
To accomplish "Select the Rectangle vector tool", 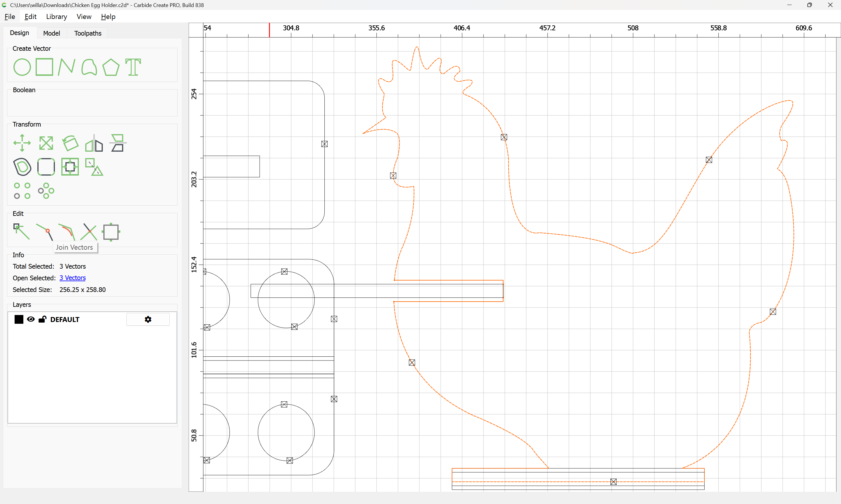I will [x=44, y=67].
